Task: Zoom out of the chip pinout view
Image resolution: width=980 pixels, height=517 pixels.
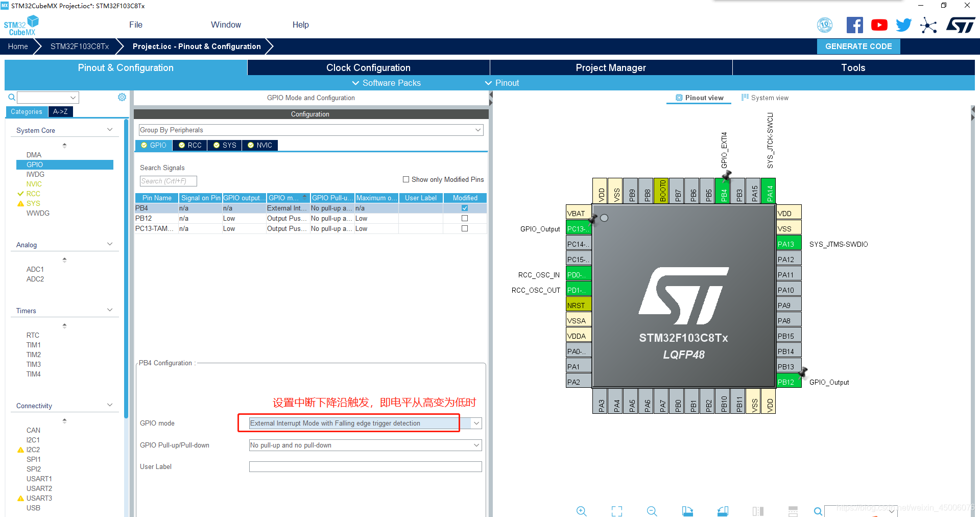Action: click(652, 511)
